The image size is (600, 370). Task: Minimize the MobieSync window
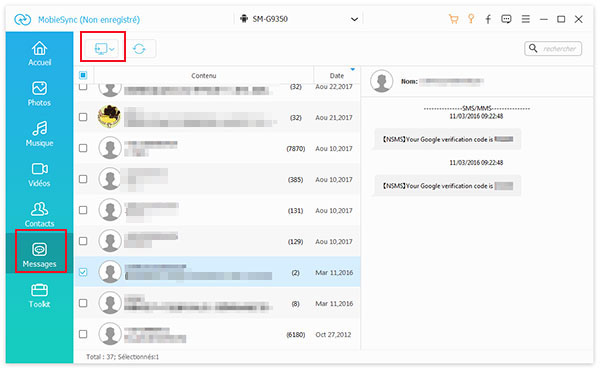click(544, 19)
